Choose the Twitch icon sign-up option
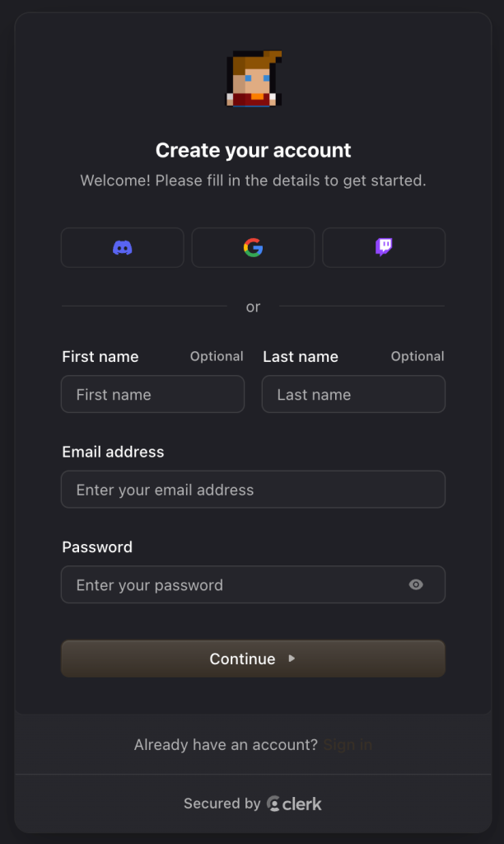 (x=384, y=247)
